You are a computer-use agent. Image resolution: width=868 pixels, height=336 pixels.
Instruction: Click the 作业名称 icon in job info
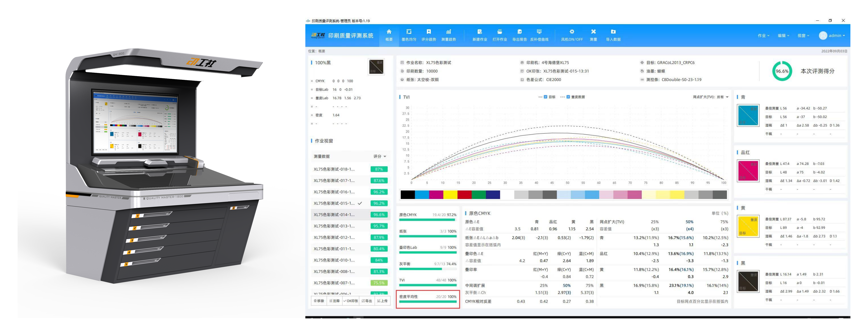pos(402,63)
